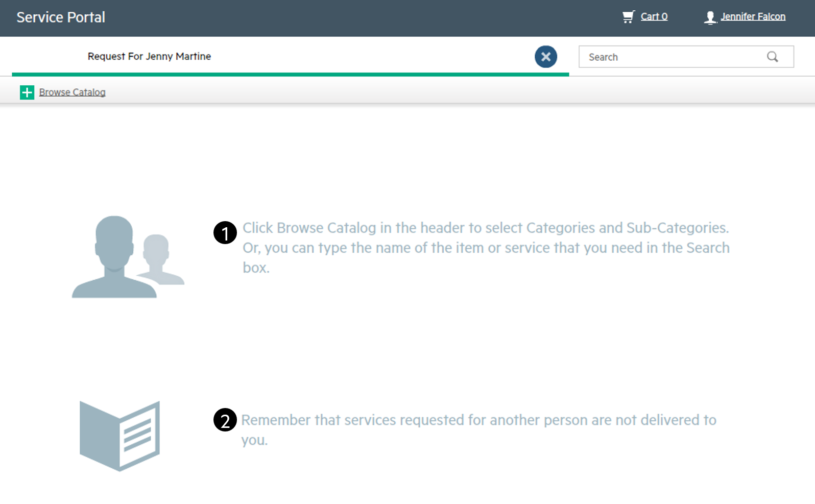
Task: Click the Cart 0 link
Action: tap(654, 16)
